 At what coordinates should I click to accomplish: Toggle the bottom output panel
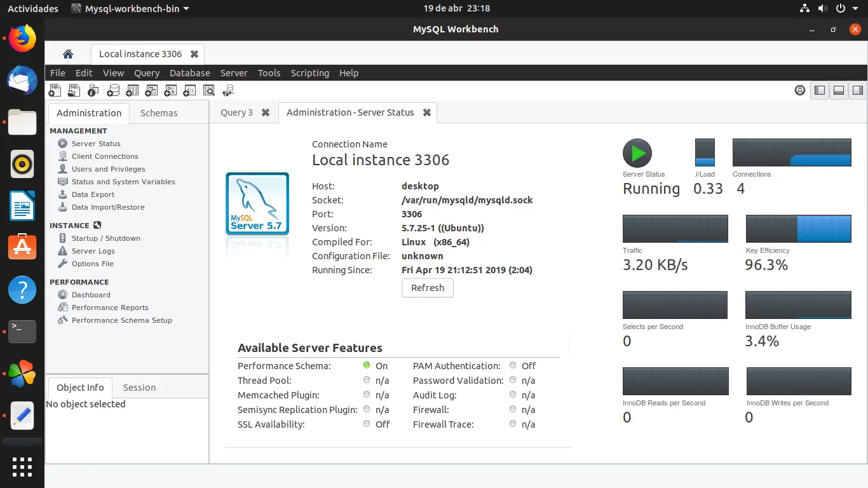click(839, 90)
